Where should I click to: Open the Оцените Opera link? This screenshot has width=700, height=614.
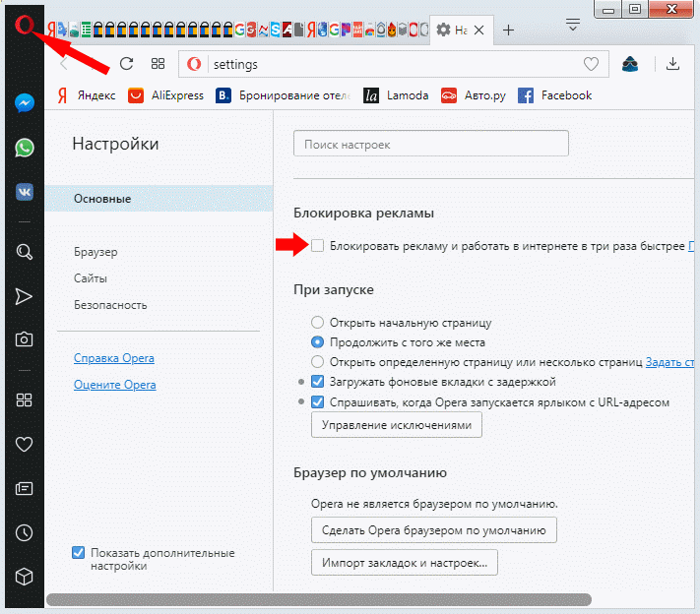(x=115, y=385)
